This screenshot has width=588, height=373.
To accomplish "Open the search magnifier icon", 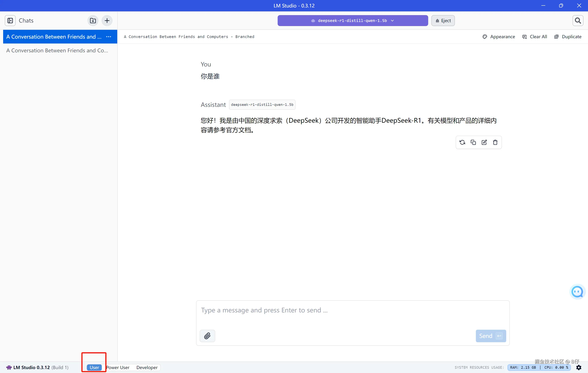I will 578,21.
